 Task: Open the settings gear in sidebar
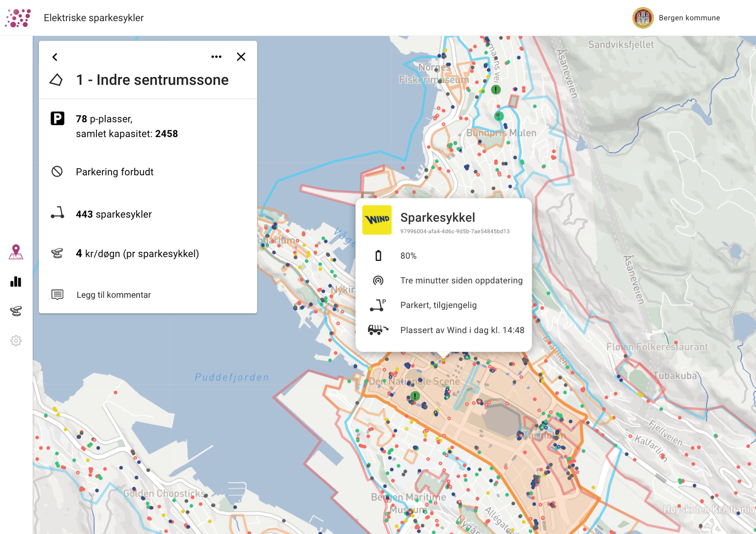[16, 341]
